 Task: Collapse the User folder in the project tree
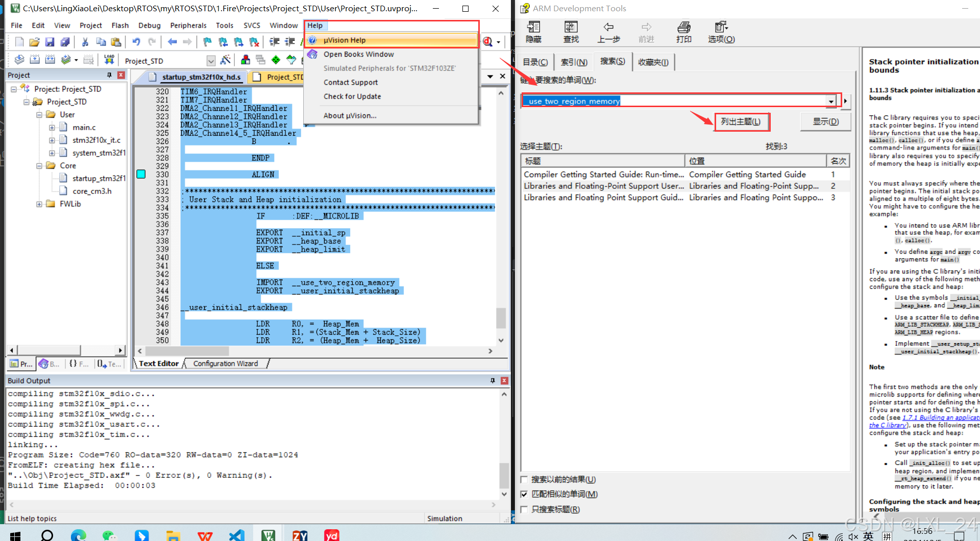click(39, 115)
